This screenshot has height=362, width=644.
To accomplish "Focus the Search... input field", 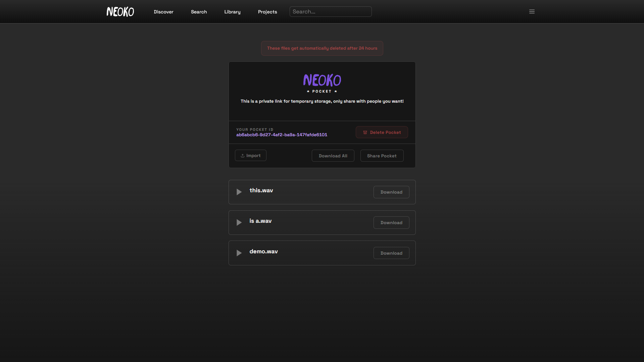I will pos(331,11).
